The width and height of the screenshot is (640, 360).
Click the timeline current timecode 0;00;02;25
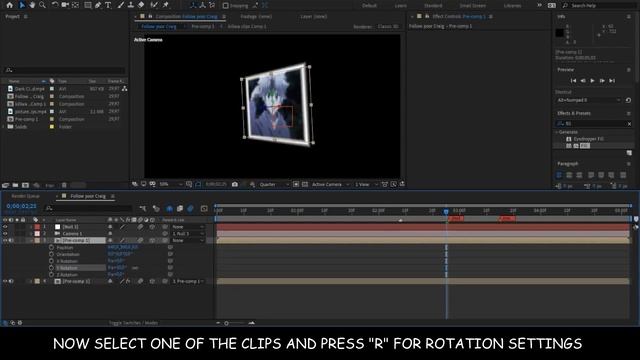click(22, 207)
